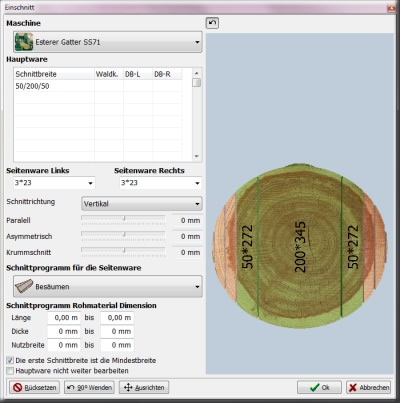Click the DB-L column header

click(x=138, y=74)
